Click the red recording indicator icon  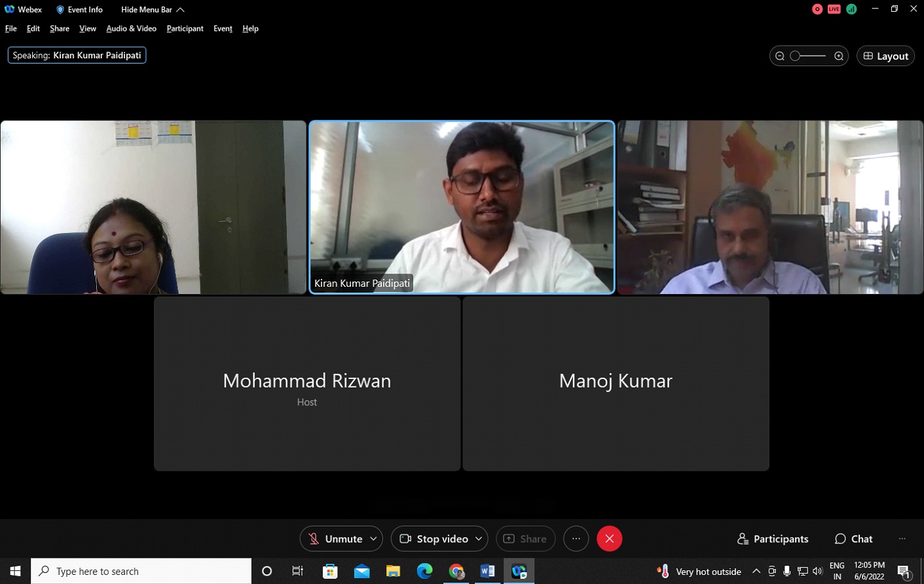pos(817,9)
